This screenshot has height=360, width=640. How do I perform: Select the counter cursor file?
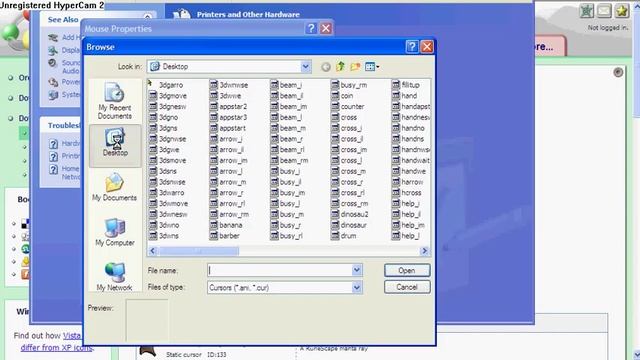click(x=348, y=107)
